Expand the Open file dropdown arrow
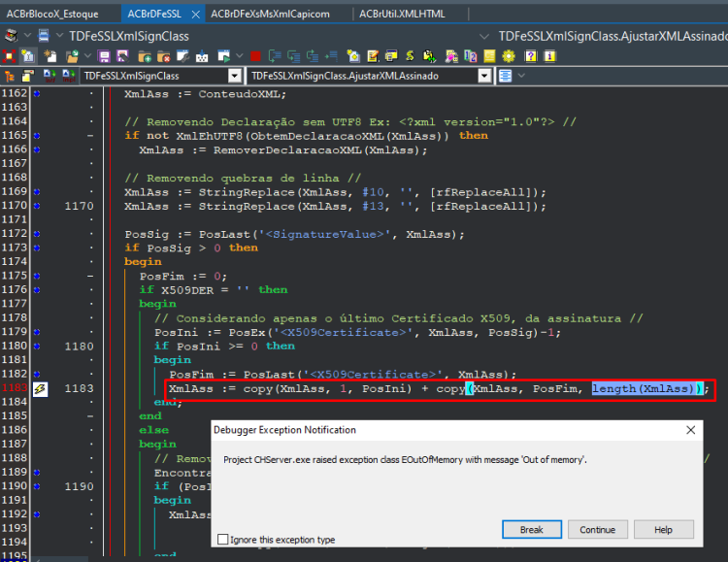Image resolution: width=728 pixels, height=562 pixels. pos(87,56)
